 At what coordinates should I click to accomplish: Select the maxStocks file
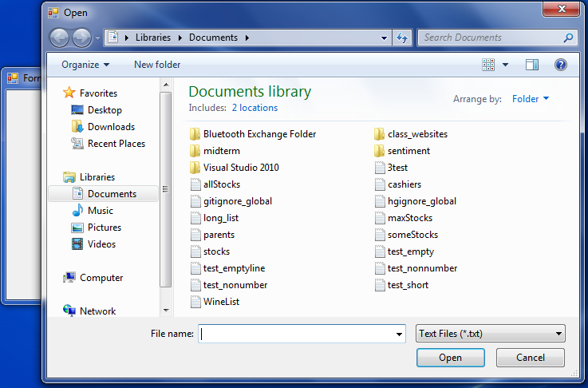click(x=404, y=218)
